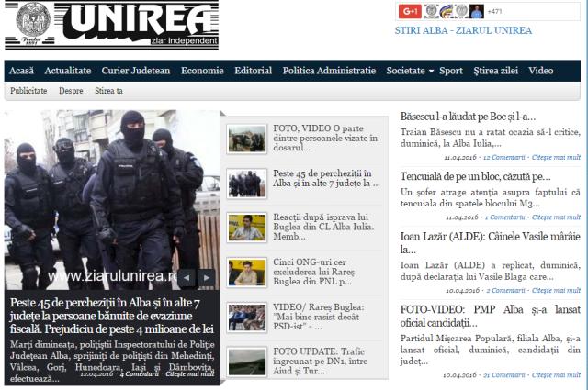Viewport: 588px width, 390px height.
Task: Open the Actualitate section
Action: (68, 71)
